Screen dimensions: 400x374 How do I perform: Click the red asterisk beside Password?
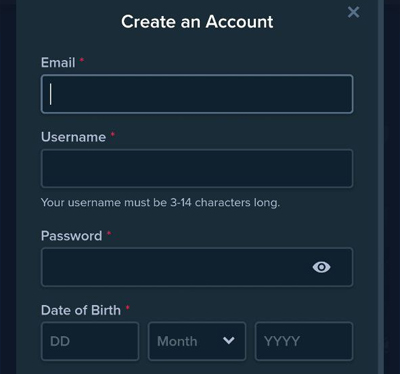(109, 234)
